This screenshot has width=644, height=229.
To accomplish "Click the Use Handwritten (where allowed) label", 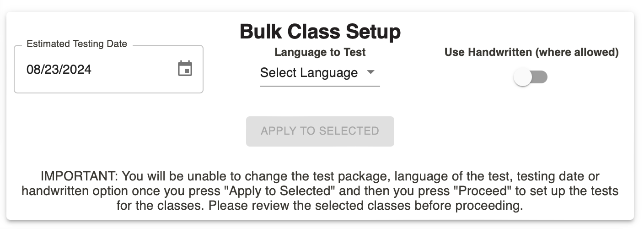I will [x=531, y=52].
